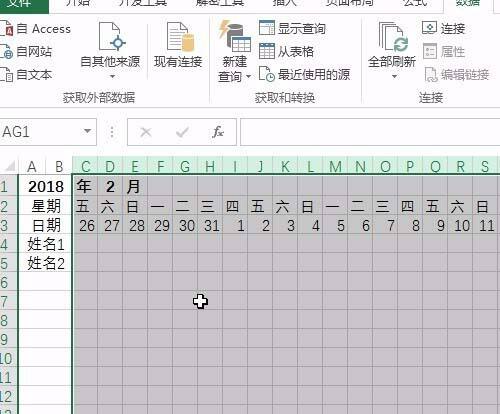Open the 连接 connections button
This screenshot has height=414, width=500.
click(443, 28)
